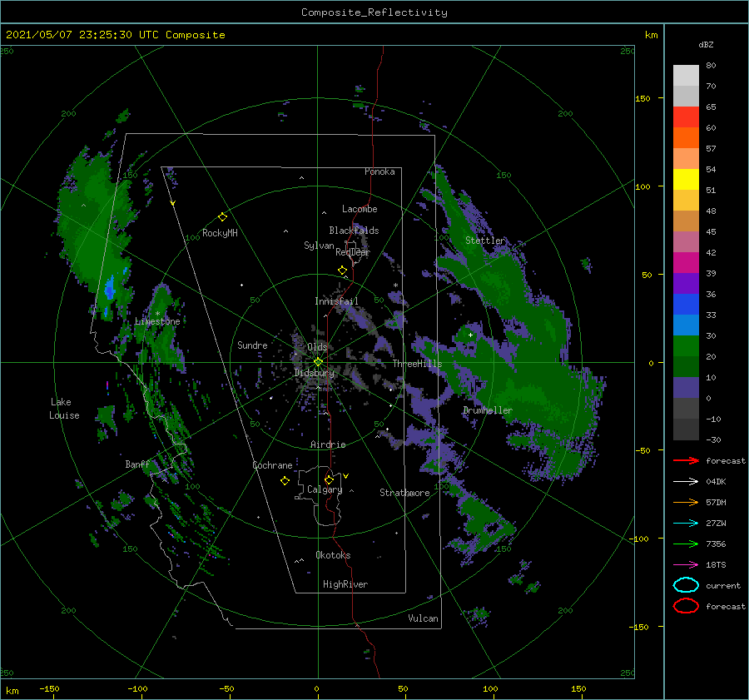Select the white 04DK arrow in legend

[686, 481]
